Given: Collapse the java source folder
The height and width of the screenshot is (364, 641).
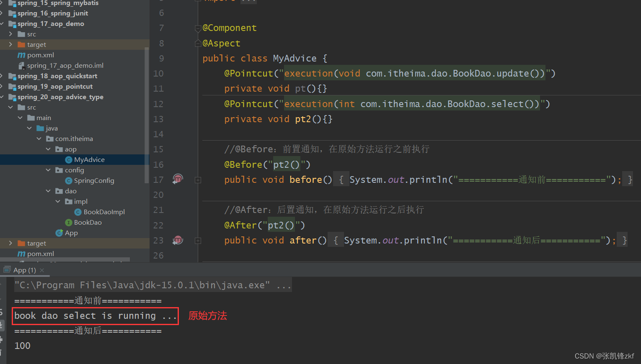Looking at the screenshot, I should pos(29,128).
